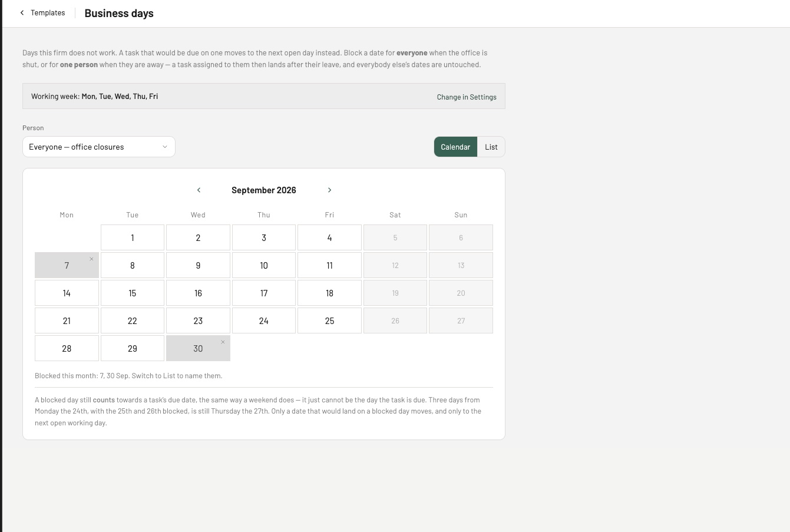Select day 17 in calendar
790x532 pixels.
click(x=264, y=293)
